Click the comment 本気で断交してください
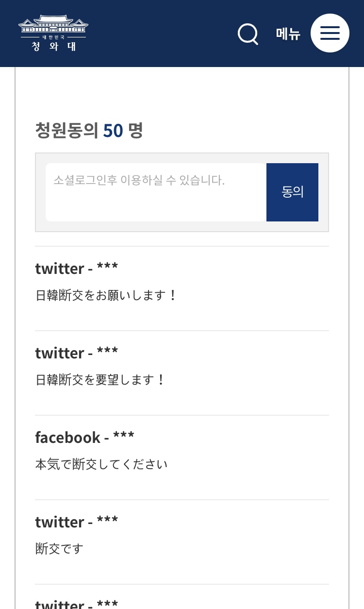The image size is (364, 609). 101,464
